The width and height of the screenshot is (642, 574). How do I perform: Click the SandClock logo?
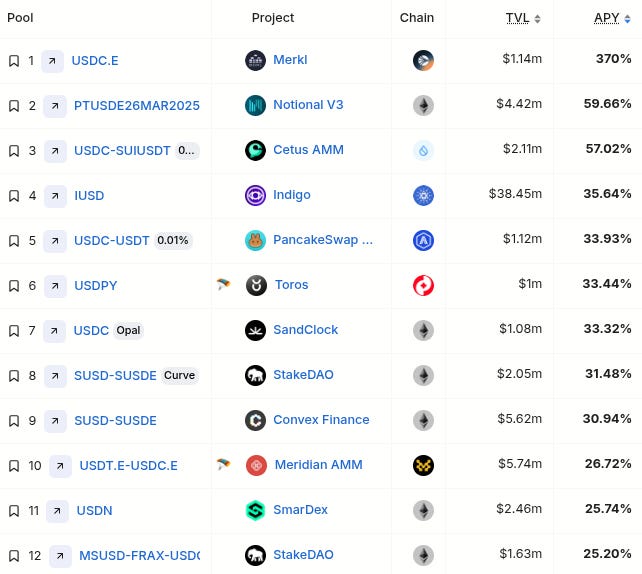[255, 331]
